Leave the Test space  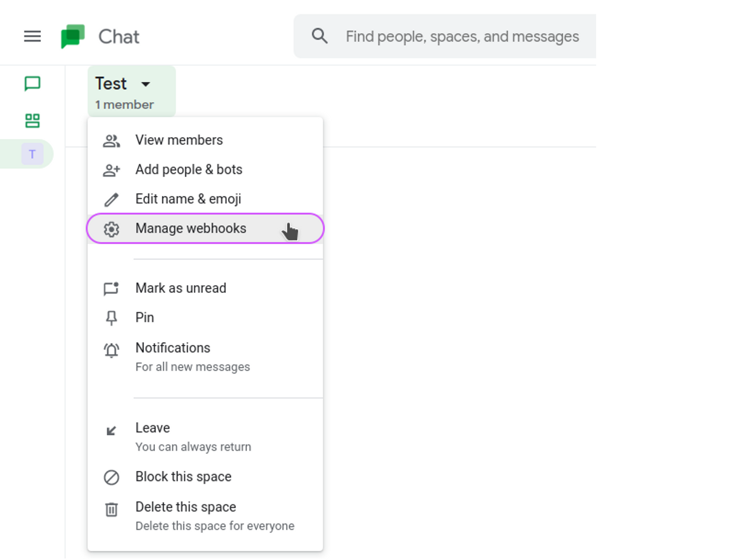[153, 428]
